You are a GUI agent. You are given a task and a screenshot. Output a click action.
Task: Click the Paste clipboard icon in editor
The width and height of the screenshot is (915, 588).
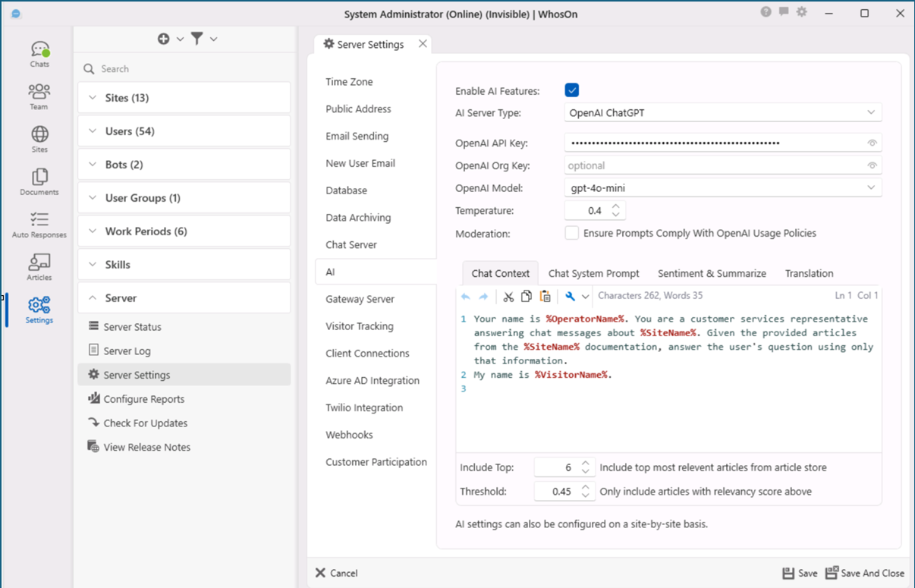pyautogui.click(x=545, y=296)
